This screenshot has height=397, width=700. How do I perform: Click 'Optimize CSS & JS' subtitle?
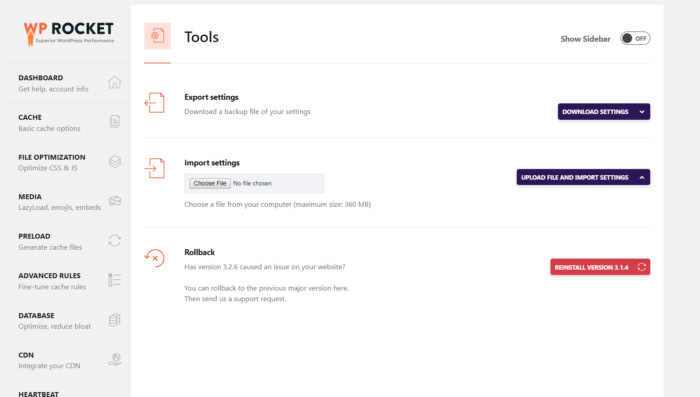pyautogui.click(x=48, y=168)
